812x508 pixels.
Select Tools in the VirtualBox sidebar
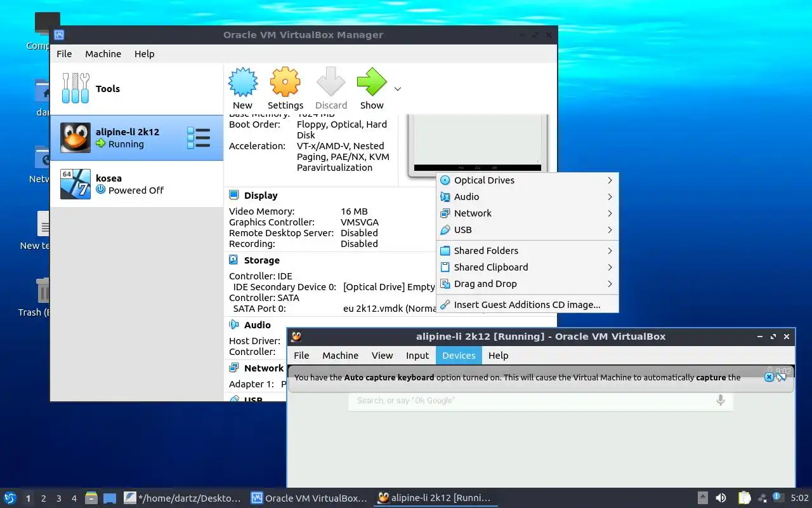(x=136, y=89)
